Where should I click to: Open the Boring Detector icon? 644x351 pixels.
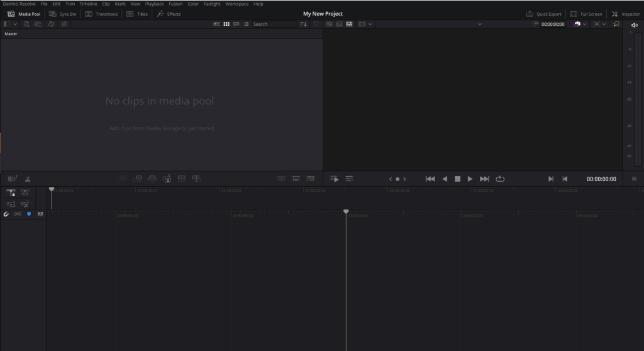13,179
